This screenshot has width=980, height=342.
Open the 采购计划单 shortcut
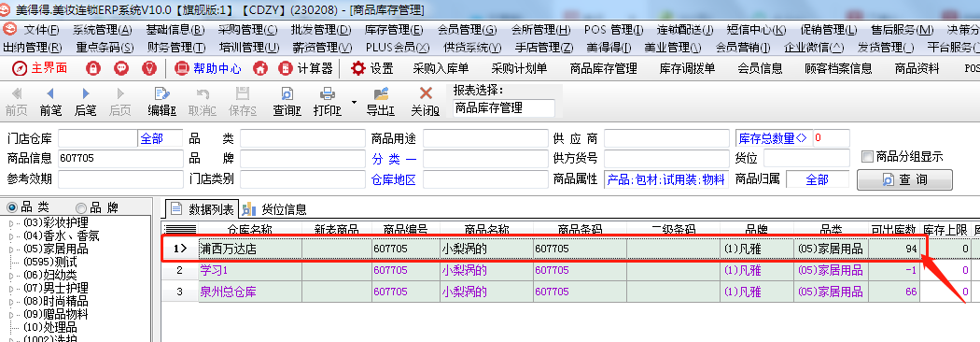pos(519,69)
